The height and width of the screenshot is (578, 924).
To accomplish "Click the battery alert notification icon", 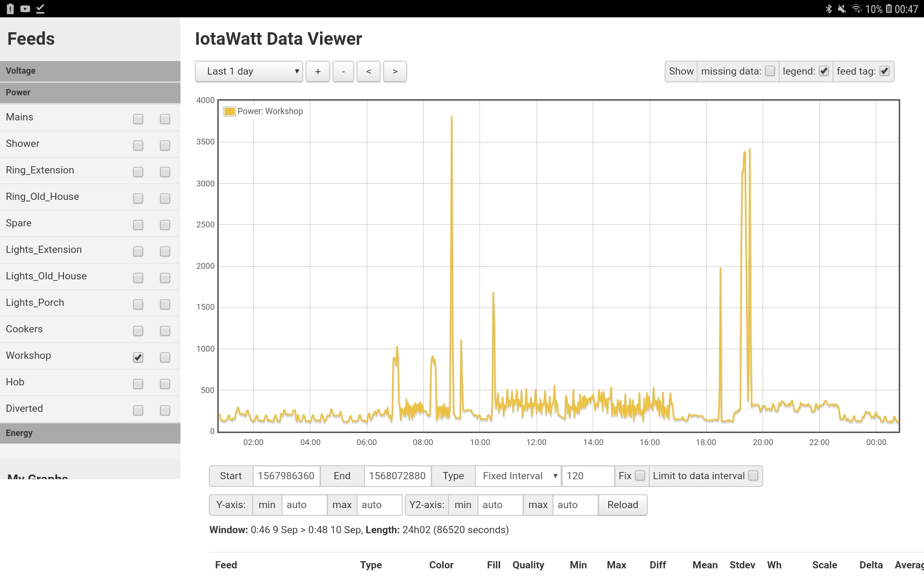I will (10, 9).
